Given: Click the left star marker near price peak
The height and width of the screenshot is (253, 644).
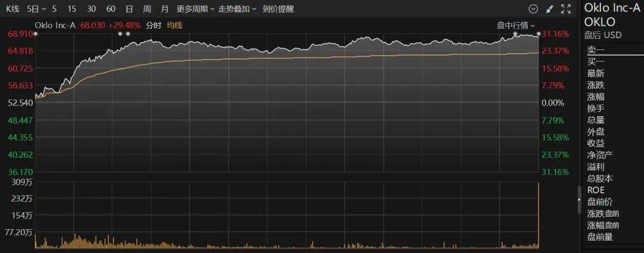Looking at the screenshot, I should coord(120,33).
